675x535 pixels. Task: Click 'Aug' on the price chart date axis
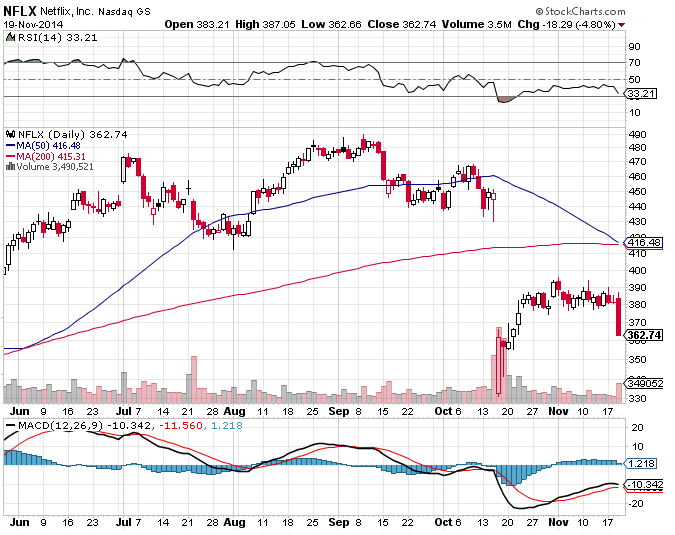[x=235, y=411]
